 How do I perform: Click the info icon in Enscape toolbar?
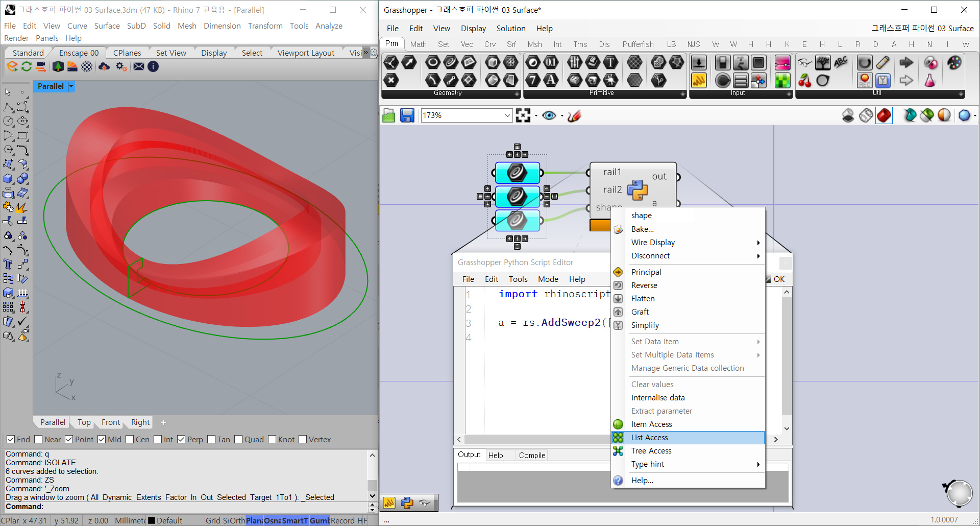153,66
